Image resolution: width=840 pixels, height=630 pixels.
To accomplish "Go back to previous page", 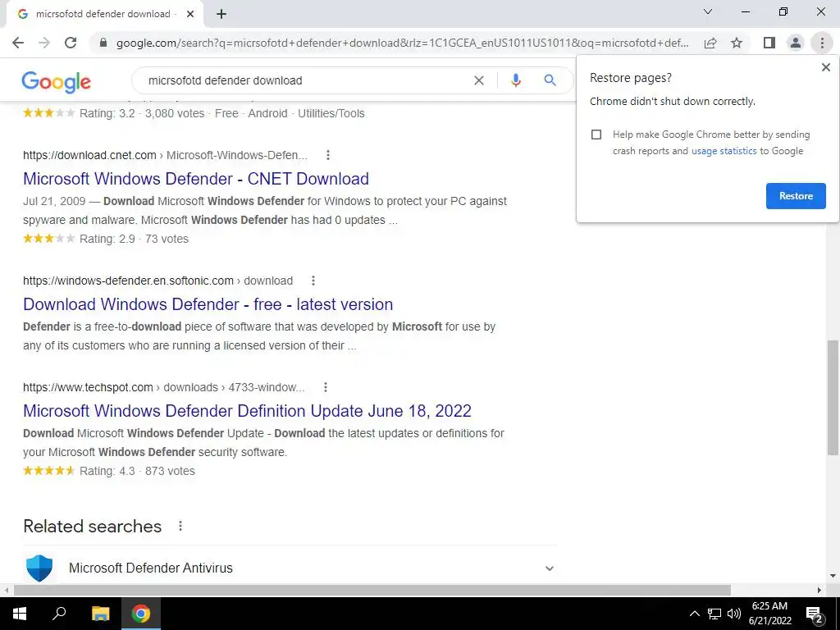I will [18, 43].
